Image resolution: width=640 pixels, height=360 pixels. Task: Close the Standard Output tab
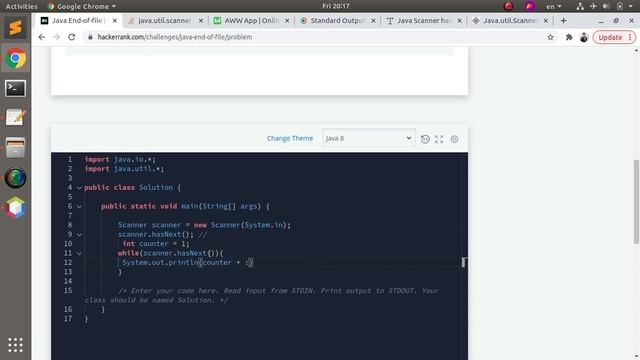tap(373, 20)
